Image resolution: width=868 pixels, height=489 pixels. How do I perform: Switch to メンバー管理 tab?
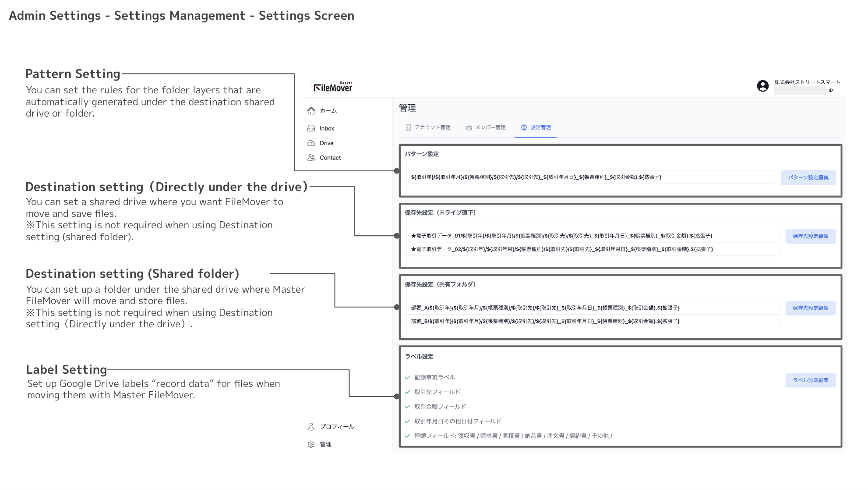[486, 128]
